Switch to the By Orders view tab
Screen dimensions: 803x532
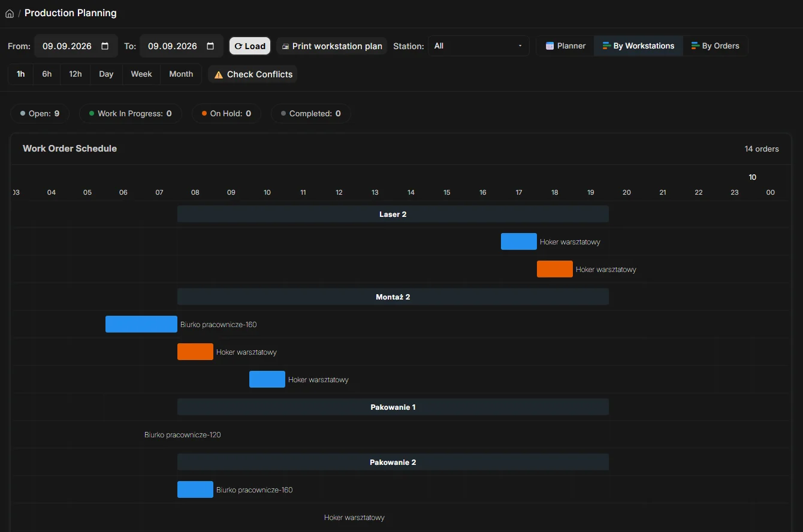click(716, 46)
